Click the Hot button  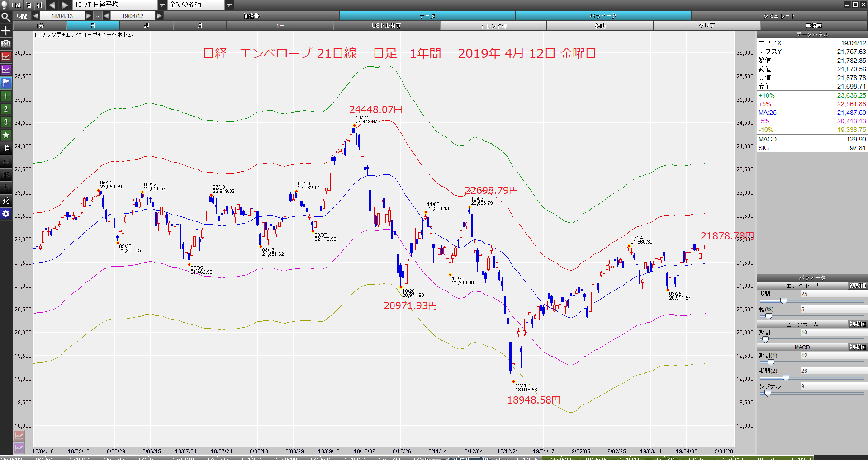coord(17,5)
